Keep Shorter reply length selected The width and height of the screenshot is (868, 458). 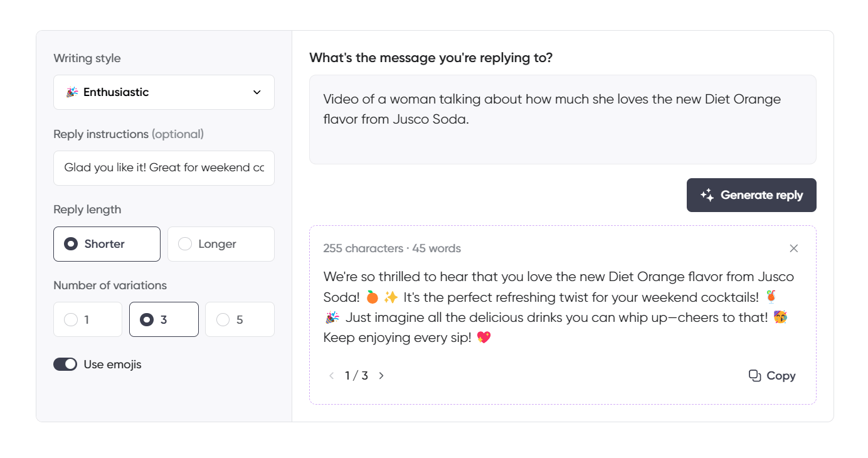click(107, 244)
